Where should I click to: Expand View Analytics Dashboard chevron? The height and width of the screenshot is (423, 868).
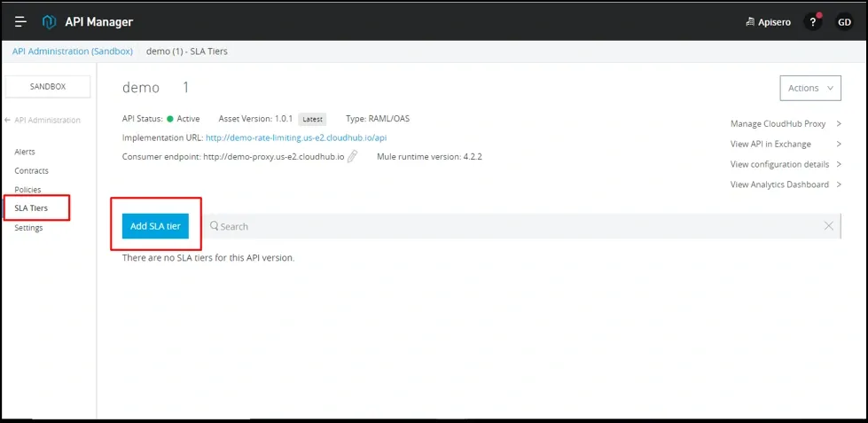(840, 184)
